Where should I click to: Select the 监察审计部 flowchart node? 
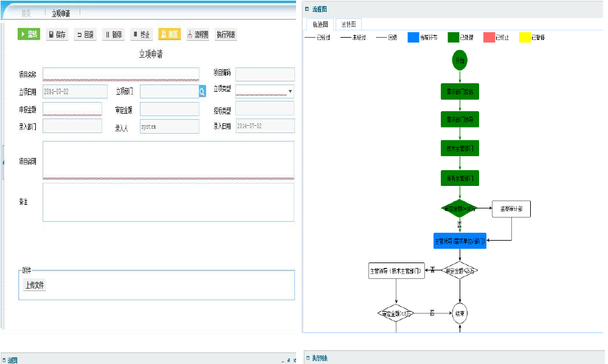(x=511, y=209)
